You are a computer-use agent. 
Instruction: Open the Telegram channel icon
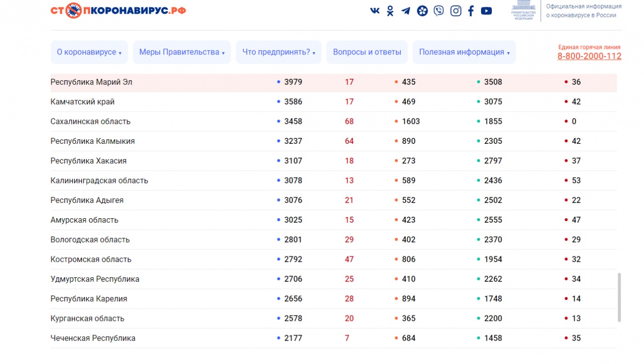[x=406, y=11]
